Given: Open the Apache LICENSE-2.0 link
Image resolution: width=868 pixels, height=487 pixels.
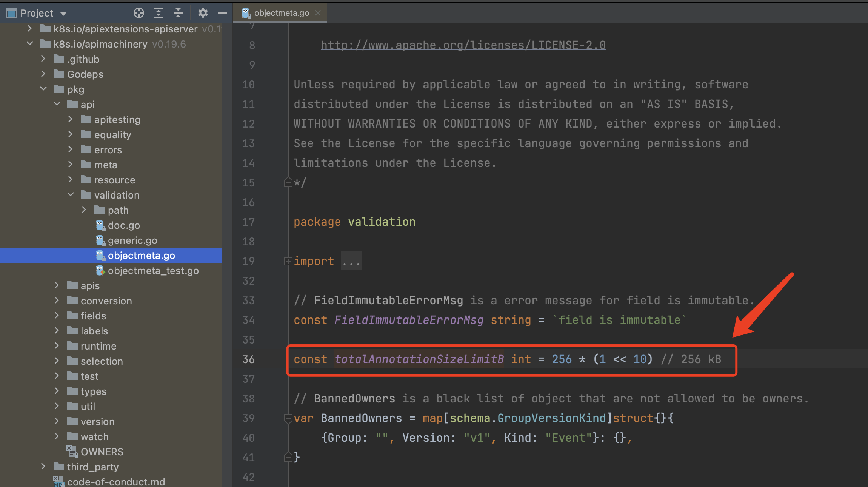Looking at the screenshot, I should tap(463, 45).
